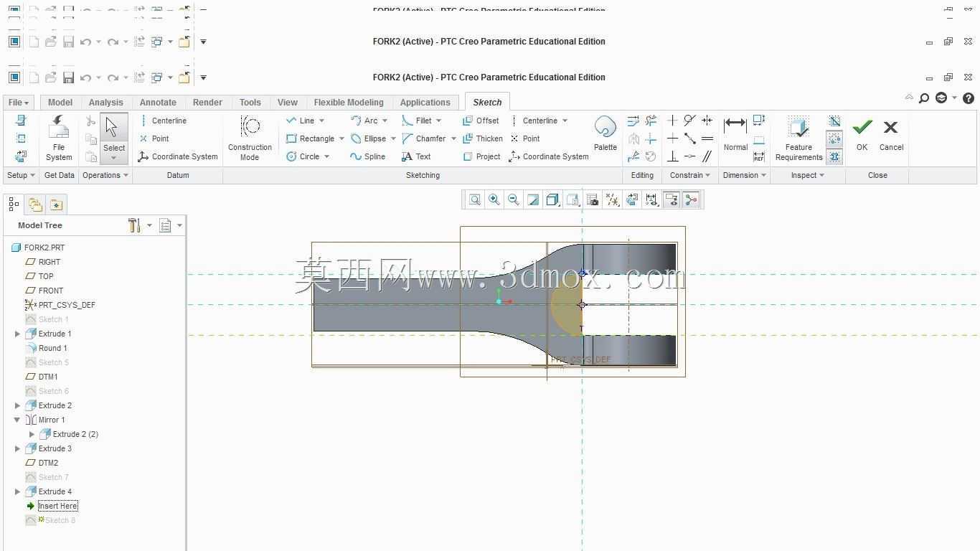The image size is (980, 551).
Task: Expand Extrude 1 in Model Tree
Action: (17, 334)
